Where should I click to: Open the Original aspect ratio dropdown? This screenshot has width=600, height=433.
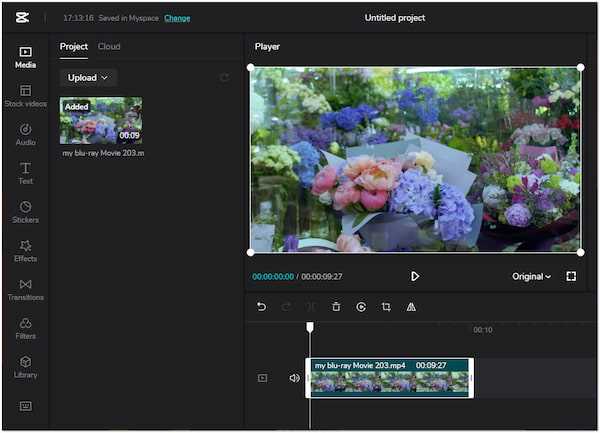click(x=532, y=277)
